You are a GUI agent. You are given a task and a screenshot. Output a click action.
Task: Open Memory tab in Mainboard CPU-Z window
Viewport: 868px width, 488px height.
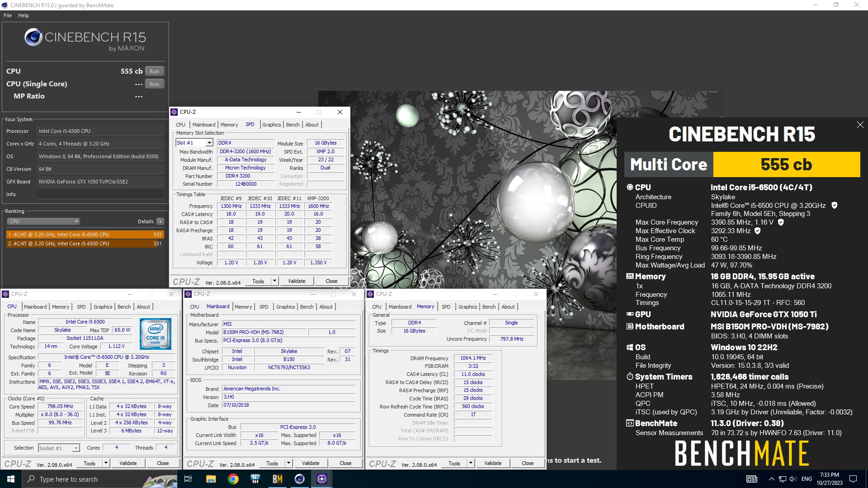coord(243,307)
